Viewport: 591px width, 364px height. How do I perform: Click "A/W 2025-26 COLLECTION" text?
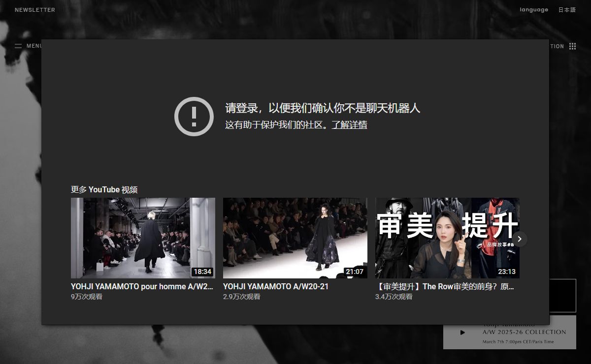[x=525, y=332]
